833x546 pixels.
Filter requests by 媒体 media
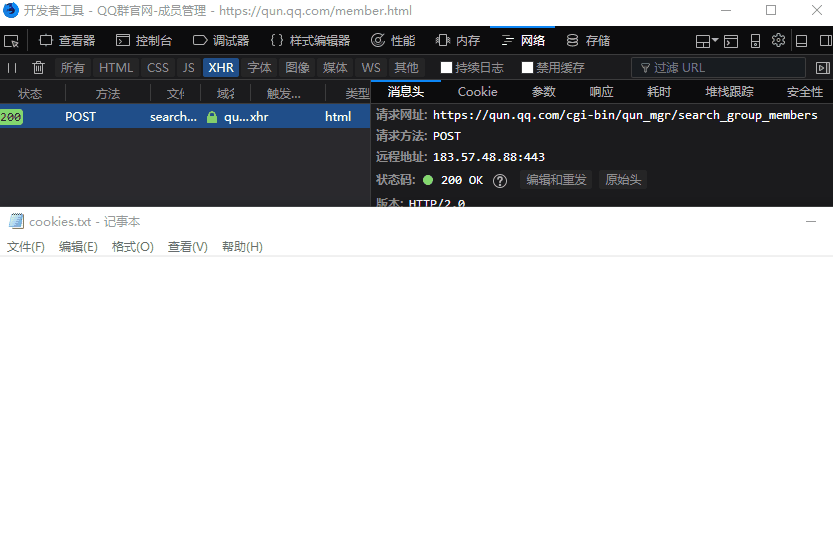click(x=335, y=68)
